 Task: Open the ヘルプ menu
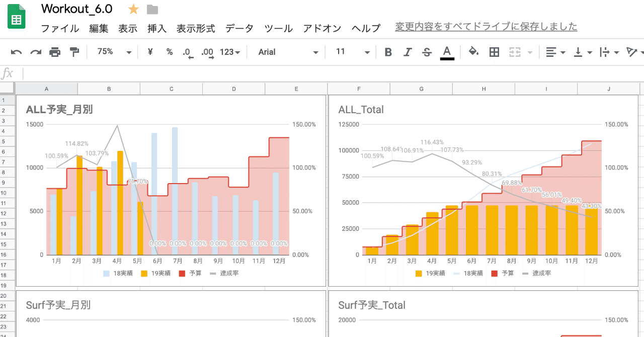coord(366,28)
